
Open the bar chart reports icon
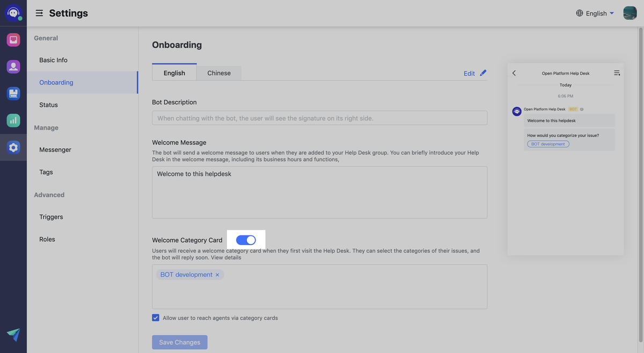pyautogui.click(x=13, y=120)
